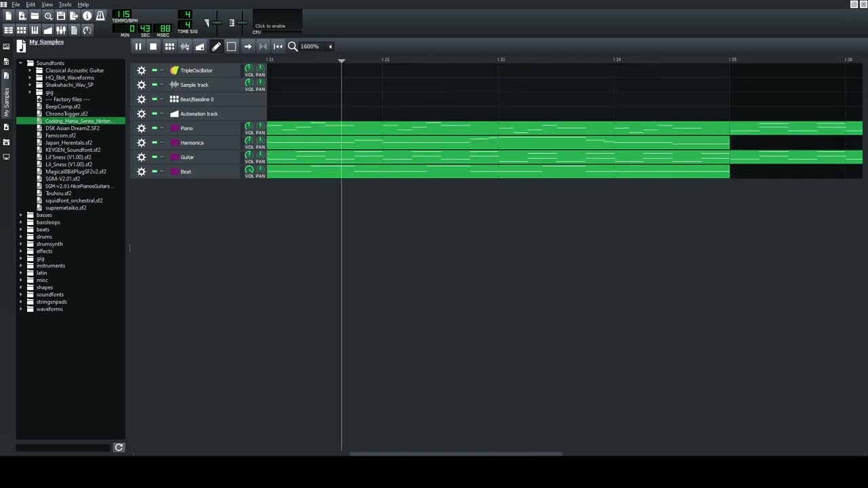Open the Piano Roll window
Image resolution: width=868 pixels, height=488 pixels.
tap(35, 30)
